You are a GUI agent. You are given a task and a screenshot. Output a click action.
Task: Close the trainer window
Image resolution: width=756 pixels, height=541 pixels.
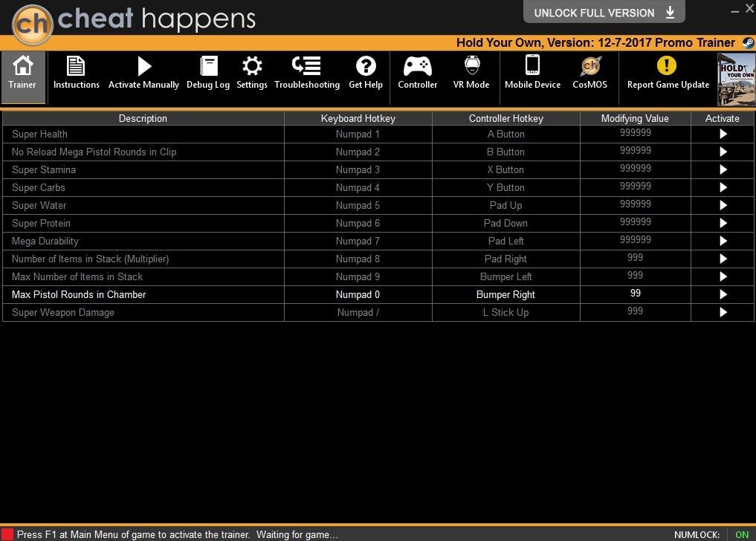750,8
